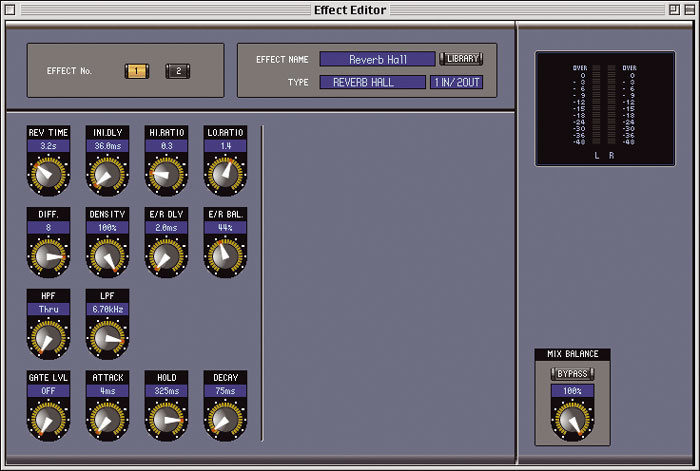Click the MIX BALANCE knob
The image size is (700, 471).
(573, 418)
